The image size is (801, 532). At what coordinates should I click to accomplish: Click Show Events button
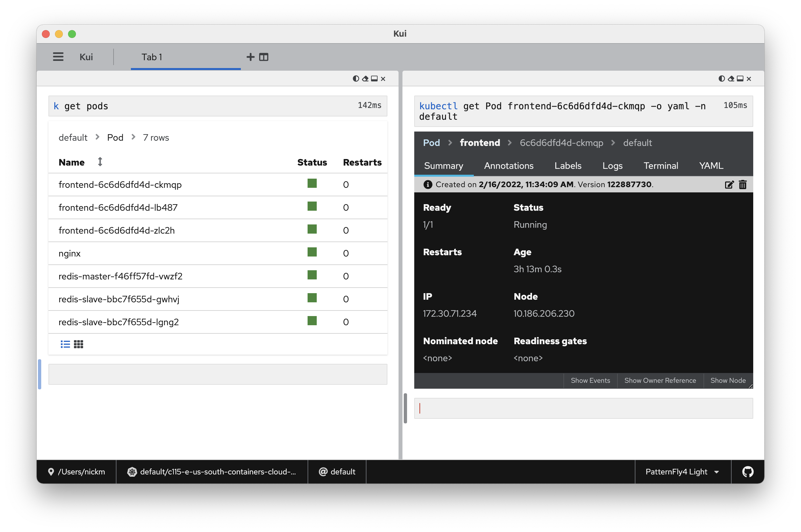(590, 380)
